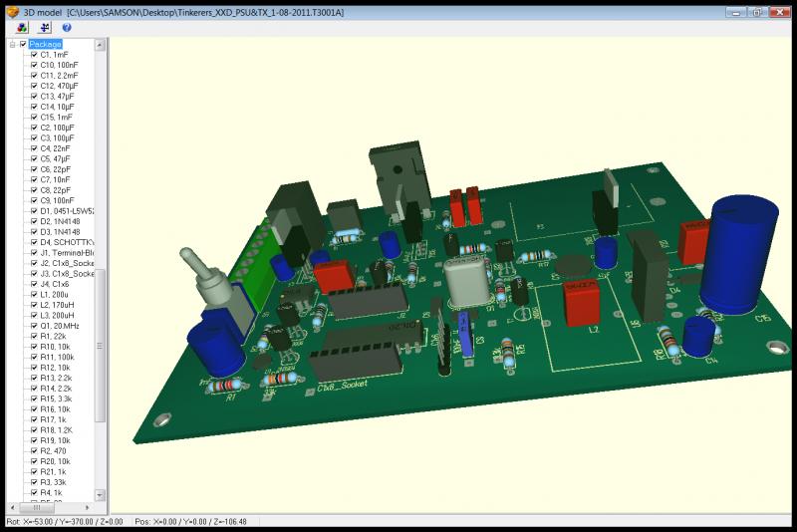Click the tree horizontal scroll right arrow
Viewport: 797px width, 532px height.
tap(89, 507)
